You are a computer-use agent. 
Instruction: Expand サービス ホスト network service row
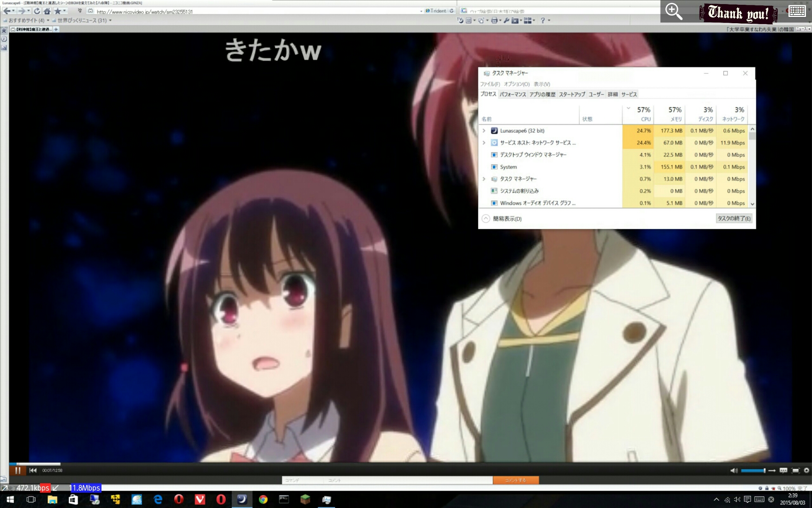tap(484, 143)
